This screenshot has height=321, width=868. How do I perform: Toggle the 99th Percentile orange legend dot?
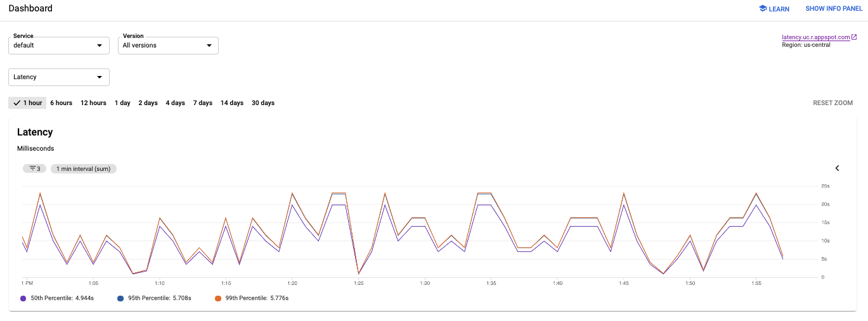(x=218, y=298)
